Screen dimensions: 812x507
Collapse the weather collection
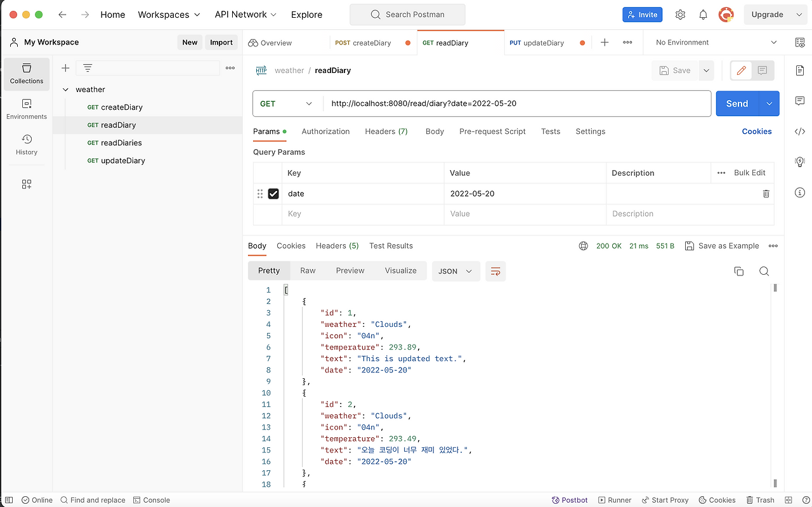[x=65, y=89]
